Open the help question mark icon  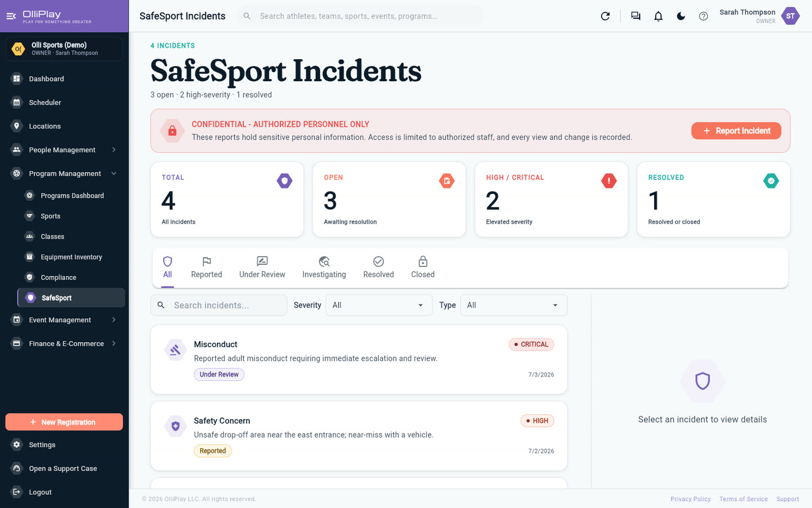(x=703, y=16)
